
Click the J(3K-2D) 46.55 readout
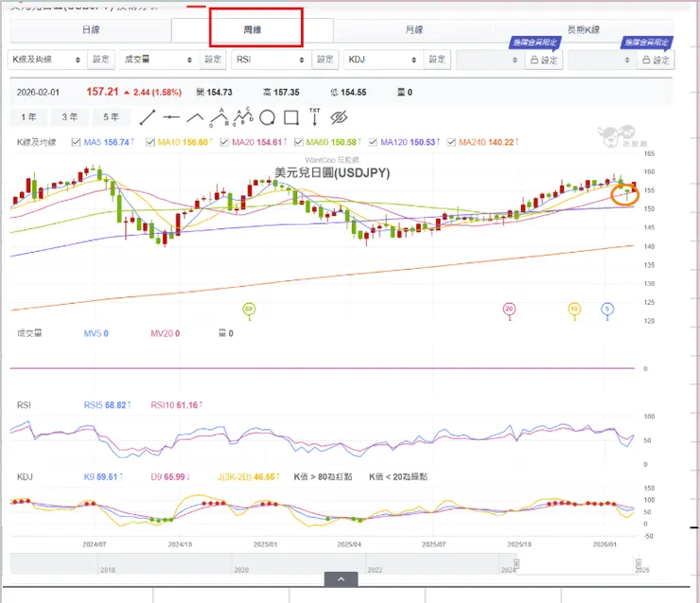click(x=249, y=477)
